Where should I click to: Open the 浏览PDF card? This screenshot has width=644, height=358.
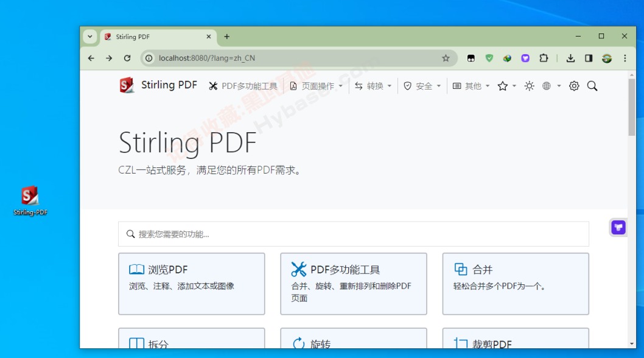click(x=191, y=284)
